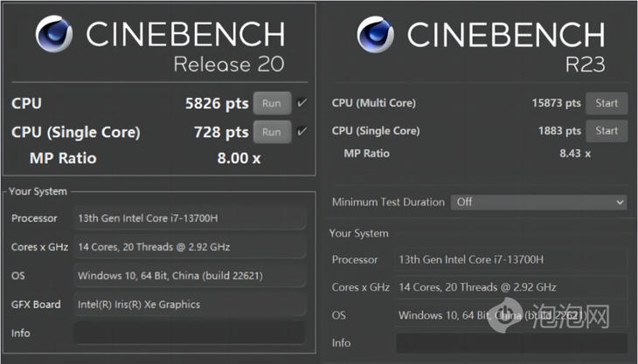The width and height of the screenshot is (638, 364).
Task: Click the Cinebench Release 20 sphere logo
Action: (x=54, y=34)
